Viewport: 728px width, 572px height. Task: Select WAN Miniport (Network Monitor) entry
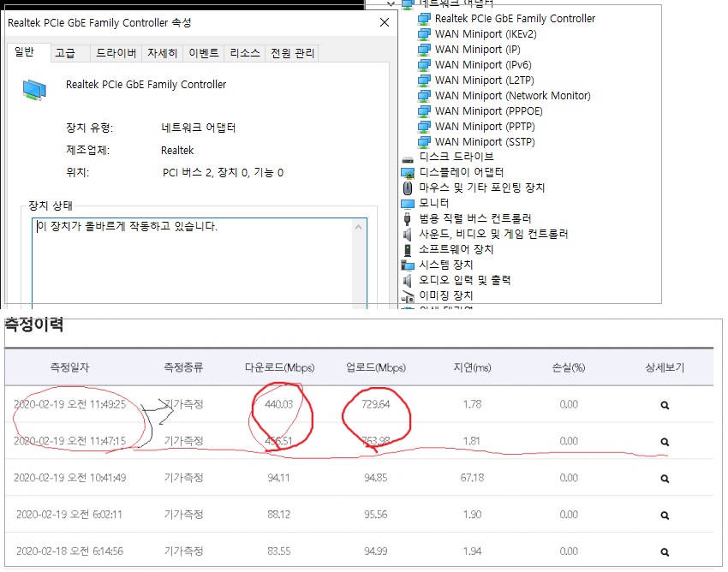coord(512,96)
